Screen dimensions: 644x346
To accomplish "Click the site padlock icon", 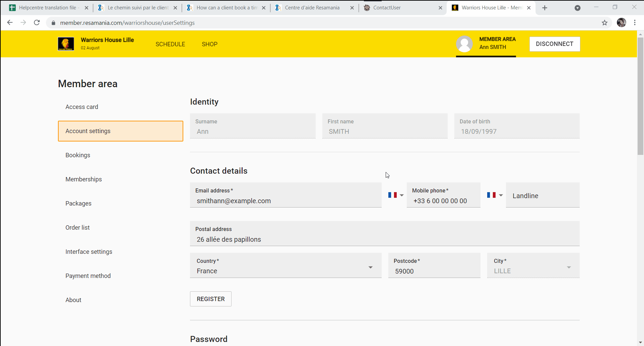I will click(53, 23).
